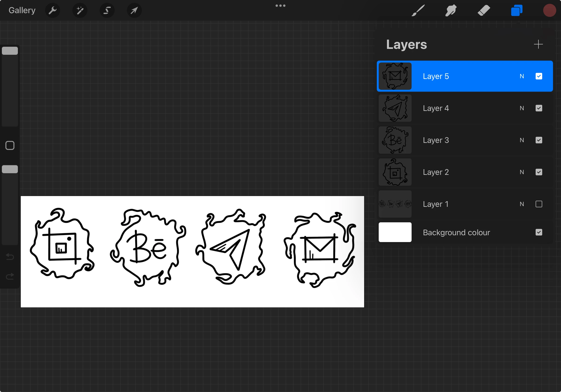Open blend mode N for Layer 2
Image resolution: width=561 pixels, height=392 pixels.
click(x=522, y=172)
